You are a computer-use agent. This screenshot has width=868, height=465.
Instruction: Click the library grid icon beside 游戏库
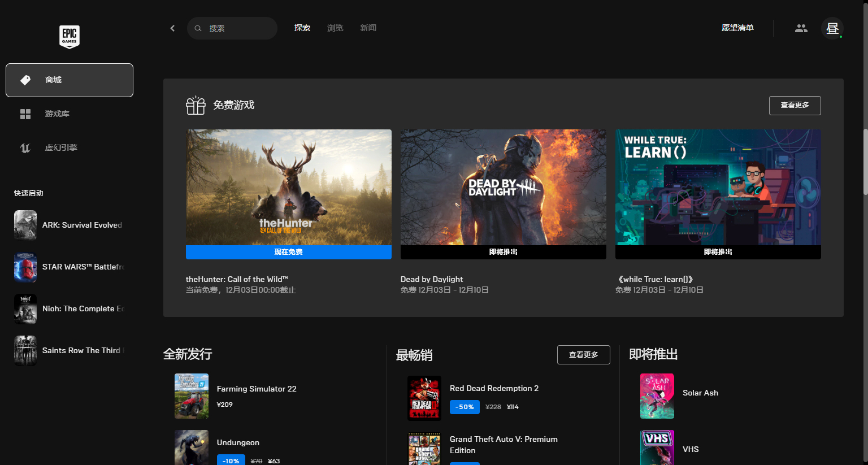tap(25, 114)
